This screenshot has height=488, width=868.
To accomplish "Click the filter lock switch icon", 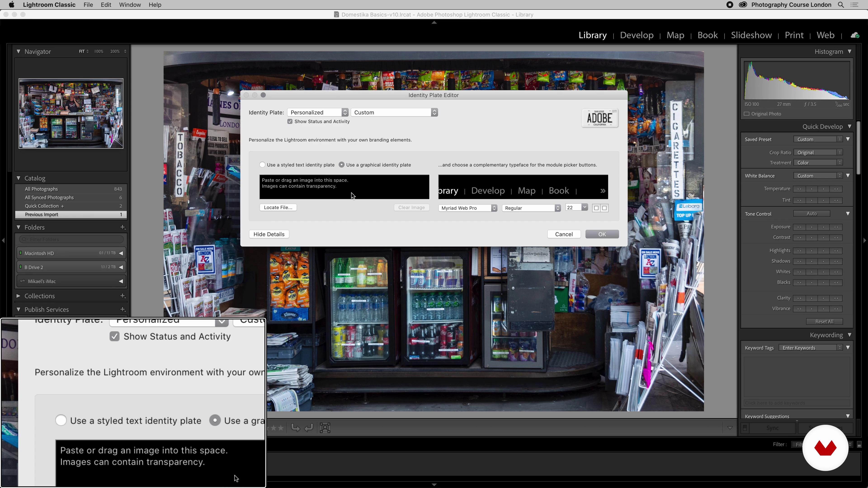I will (x=859, y=445).
